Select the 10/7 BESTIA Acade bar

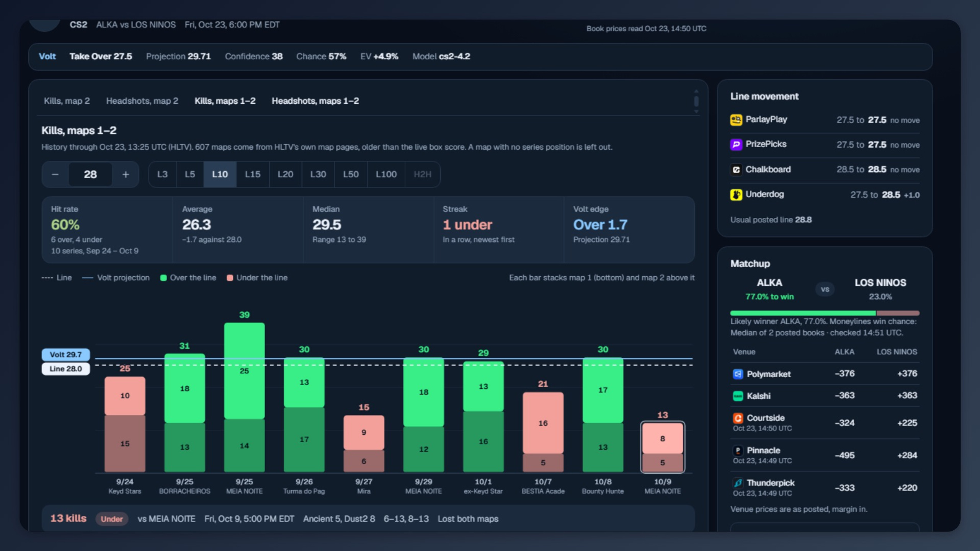point(543,432)
